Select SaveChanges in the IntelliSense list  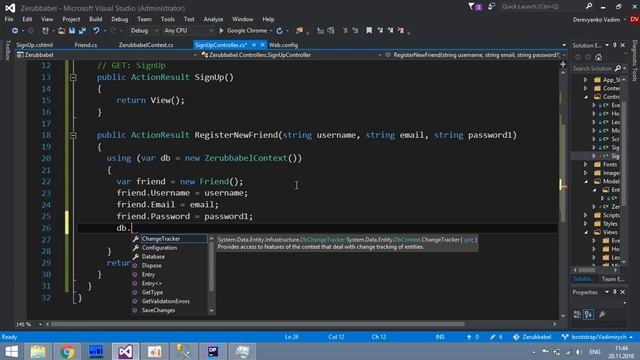pos(158,310)
